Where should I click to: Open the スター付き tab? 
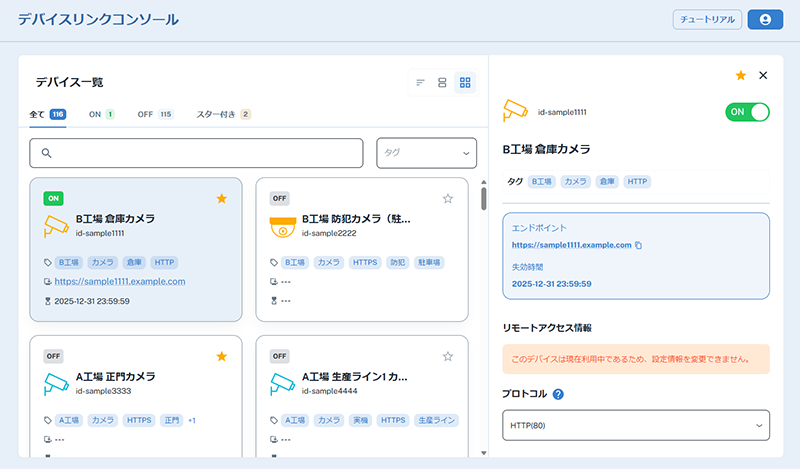(223, 114)
